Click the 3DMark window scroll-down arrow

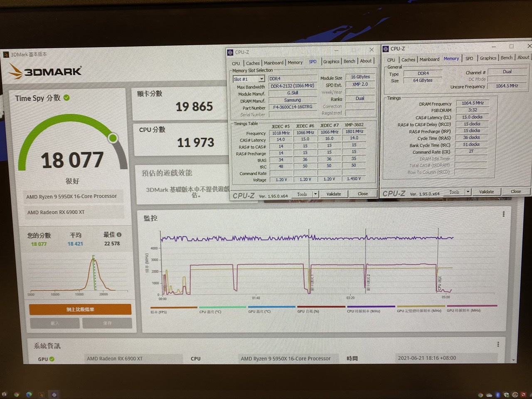pos(514,360)
